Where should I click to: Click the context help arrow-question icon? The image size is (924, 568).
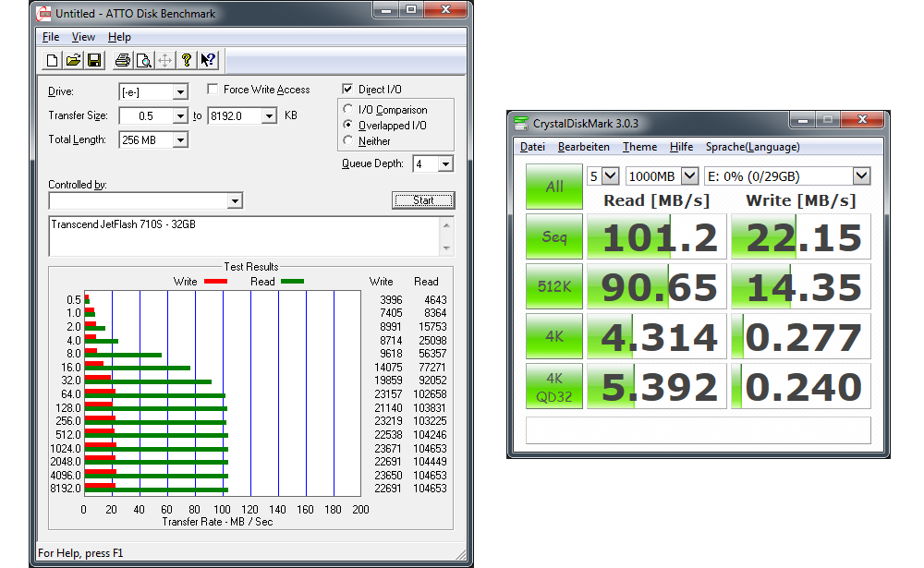point(207,60)
